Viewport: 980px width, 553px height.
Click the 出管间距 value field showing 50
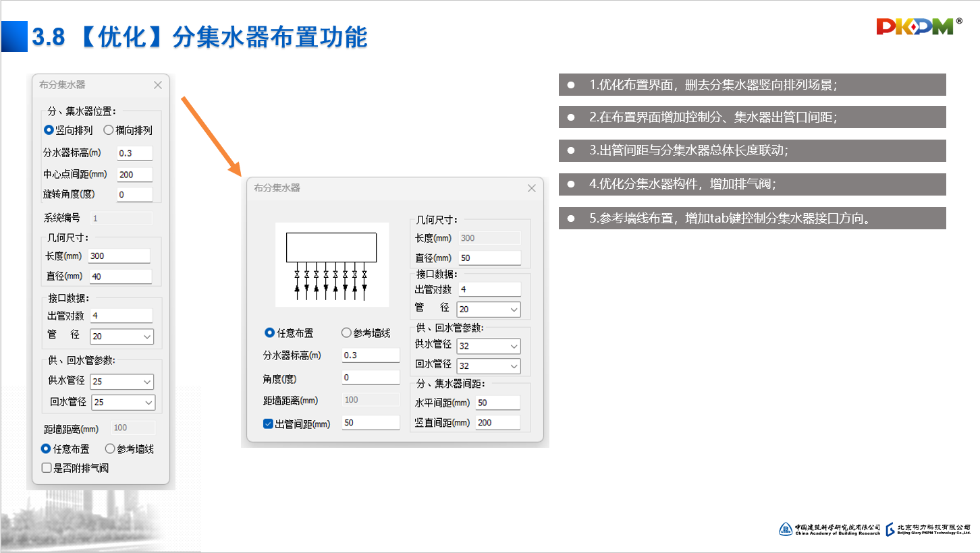pos(371,423)
